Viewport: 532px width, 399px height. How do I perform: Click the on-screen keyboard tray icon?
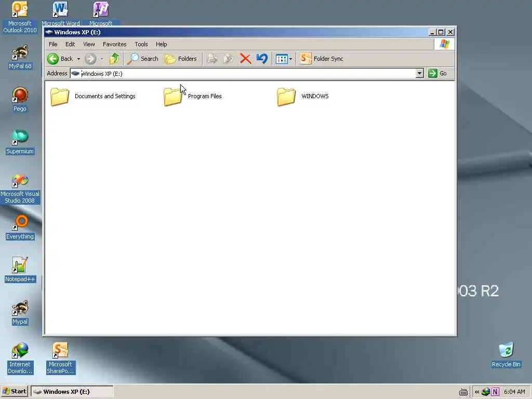tap(463, 392)
